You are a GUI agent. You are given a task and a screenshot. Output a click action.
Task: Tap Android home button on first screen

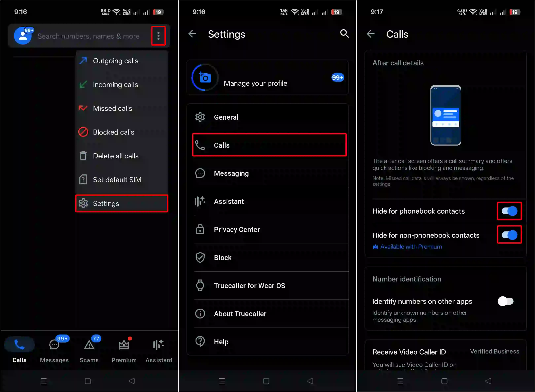(x=88, y=381)
